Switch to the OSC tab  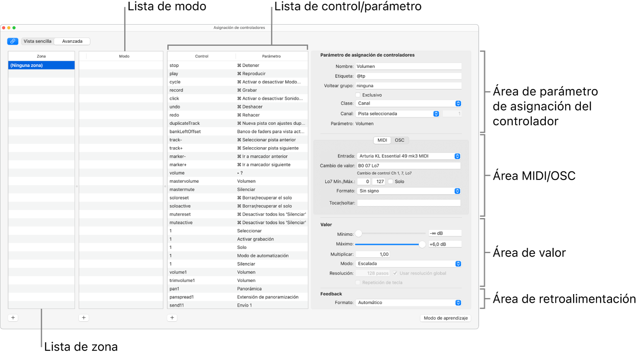[x=399, y=140]
